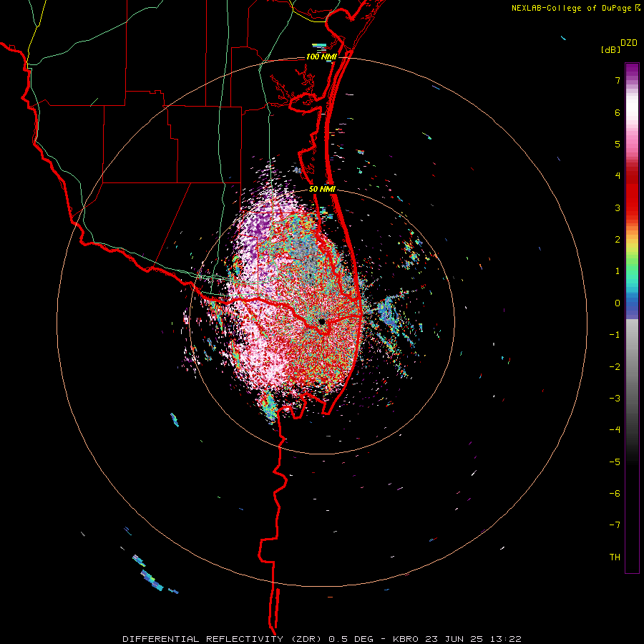This screenshot has width=644, height=644.
Task: Click the -2 value on the colorbar
Action: [615, 366]
